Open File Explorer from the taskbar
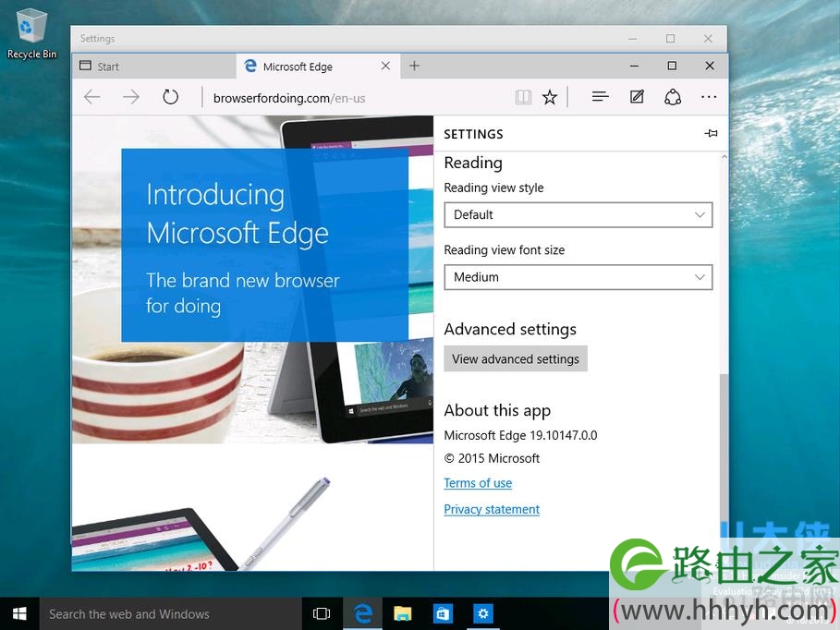This screenshot has height=630, width=840. click(x=402, y=614)
